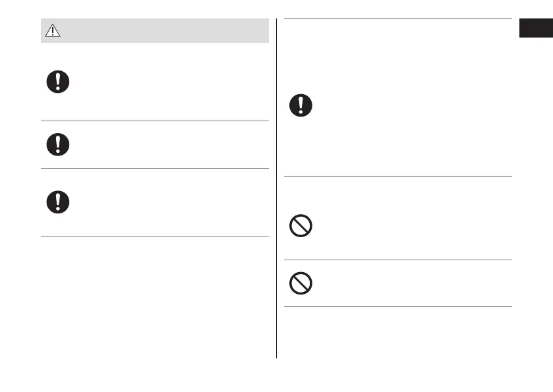The image size is (553, 392).
Task: Click the lowest exclamation icon, left column
Action: pos(58,202)
